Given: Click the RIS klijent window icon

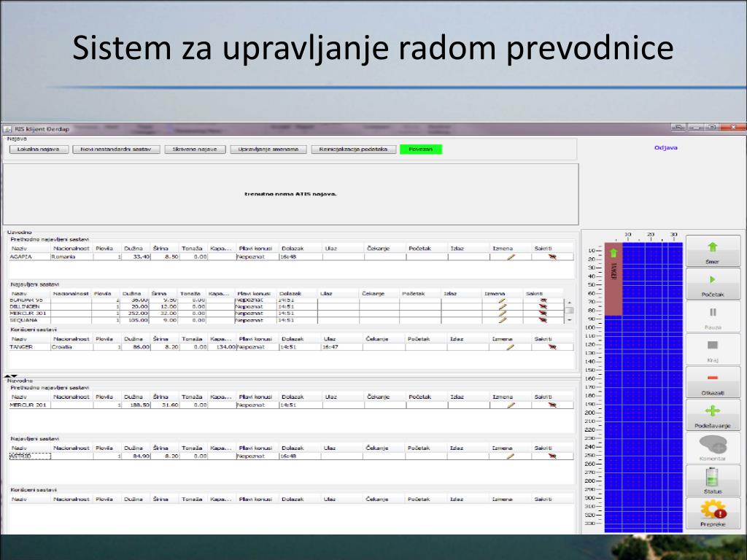Looking at the screenshot, I should click(x=7, y=129).
